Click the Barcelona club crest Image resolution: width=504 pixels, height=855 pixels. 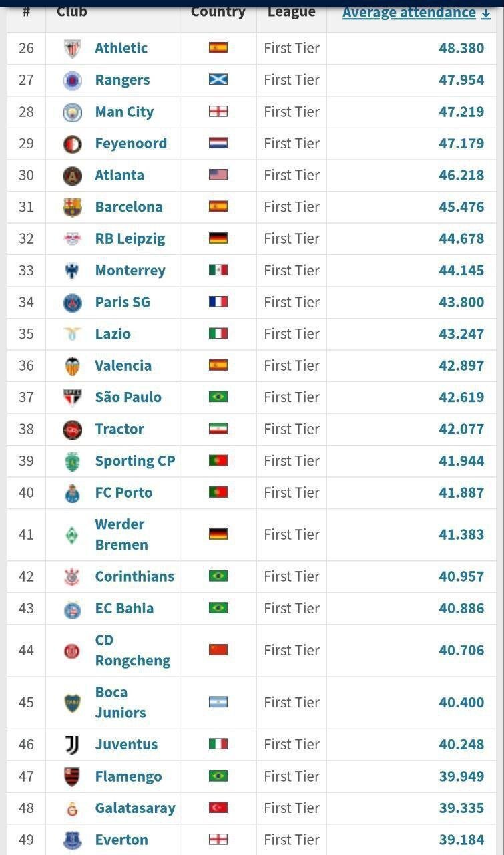click(72, 208)
